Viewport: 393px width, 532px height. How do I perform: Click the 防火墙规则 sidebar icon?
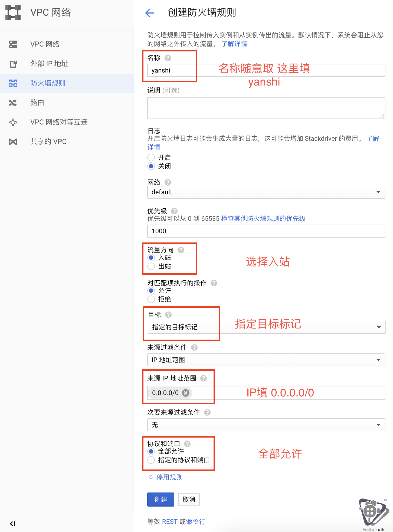[13, 83]
